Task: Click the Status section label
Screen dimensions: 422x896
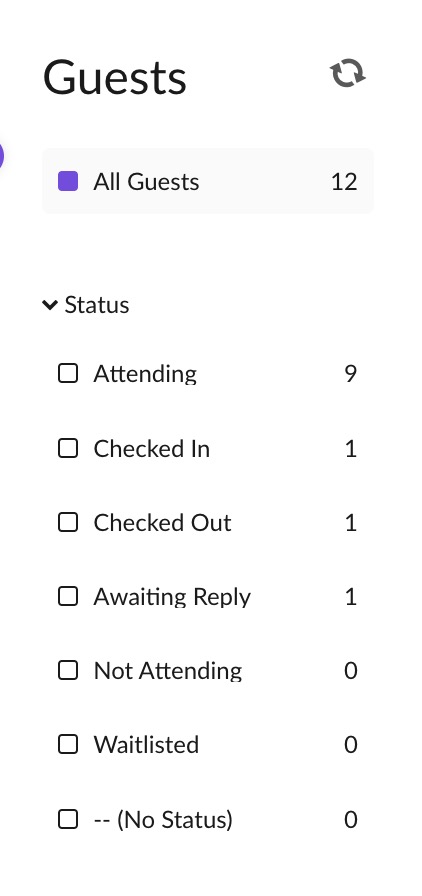Action: [x=97, y=305]
